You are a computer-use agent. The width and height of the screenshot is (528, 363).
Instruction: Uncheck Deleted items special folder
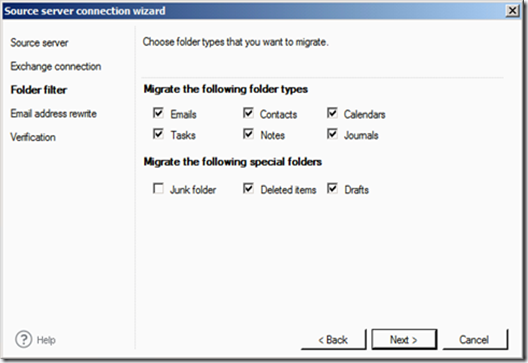pyautogui.click(x=248, y=188)
